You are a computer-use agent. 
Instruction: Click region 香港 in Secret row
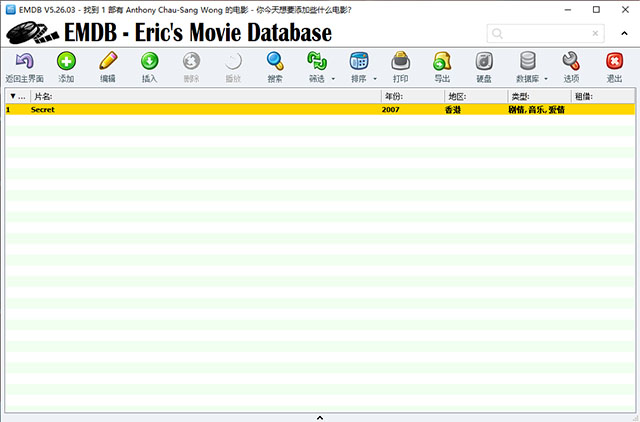453,109
